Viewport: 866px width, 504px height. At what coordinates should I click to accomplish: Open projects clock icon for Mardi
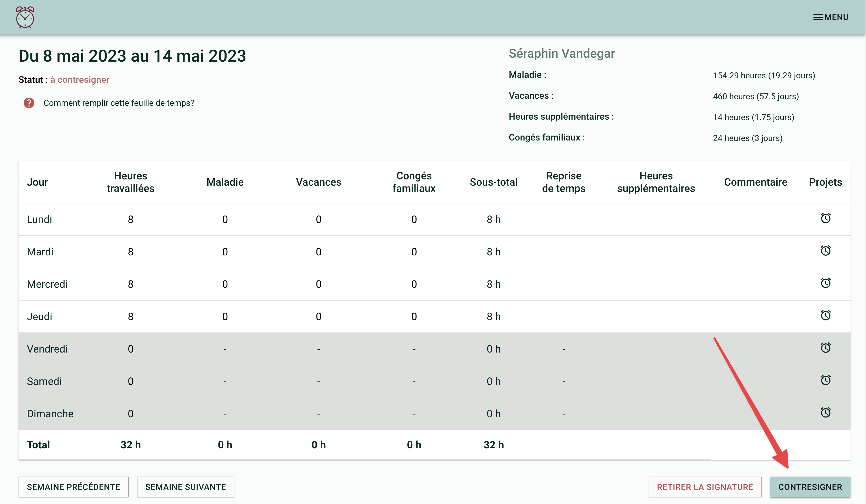(x=825, y=251)
